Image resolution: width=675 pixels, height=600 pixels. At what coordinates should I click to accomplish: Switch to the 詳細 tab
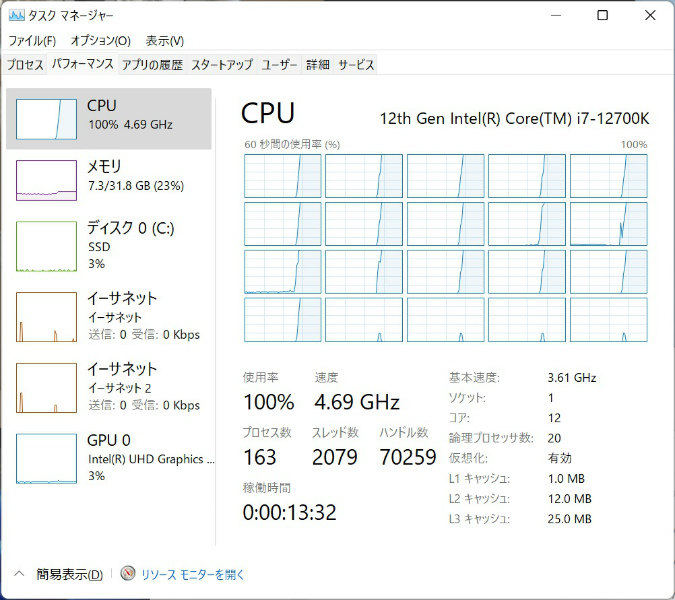pyautogui.click(x=317, y=65)
